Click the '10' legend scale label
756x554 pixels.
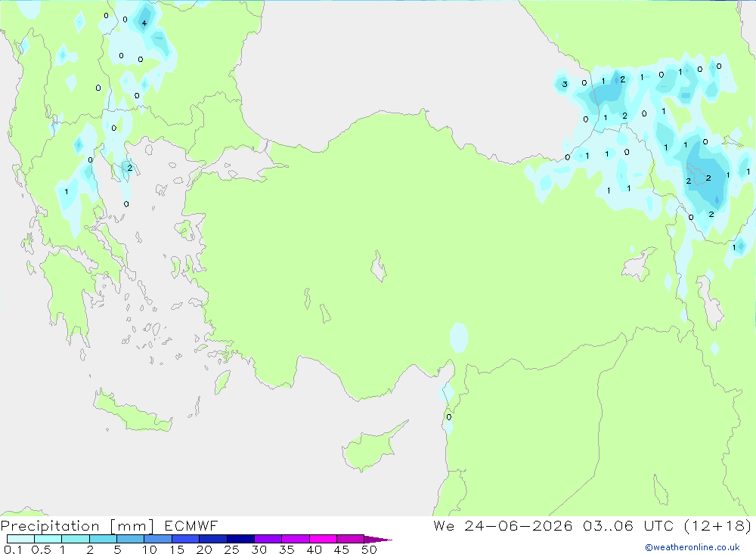pos(150,549)
